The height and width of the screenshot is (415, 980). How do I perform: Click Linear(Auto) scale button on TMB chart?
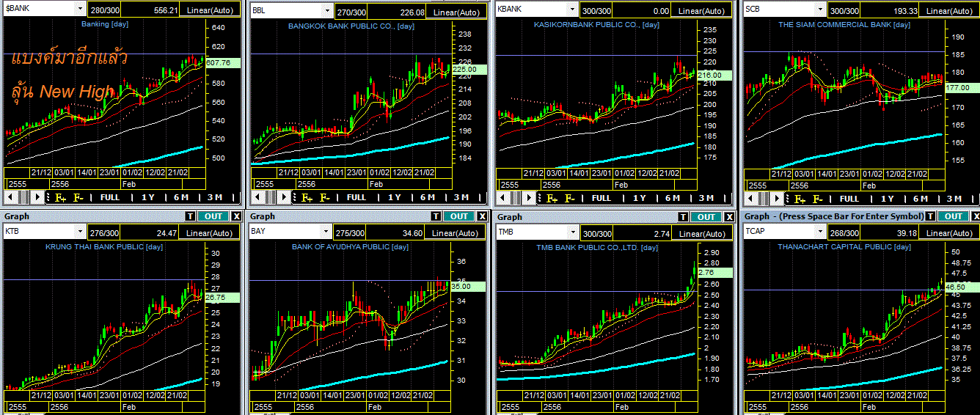click(703, 233)
